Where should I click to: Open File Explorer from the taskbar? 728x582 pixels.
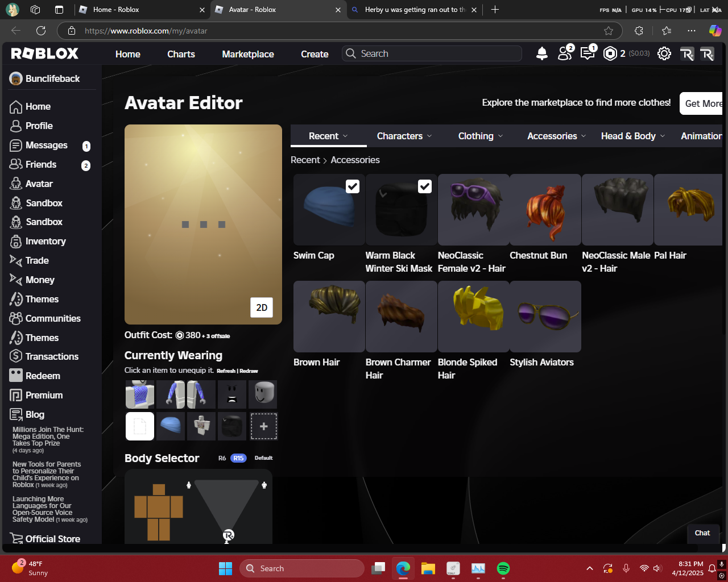tap(428, 568)
